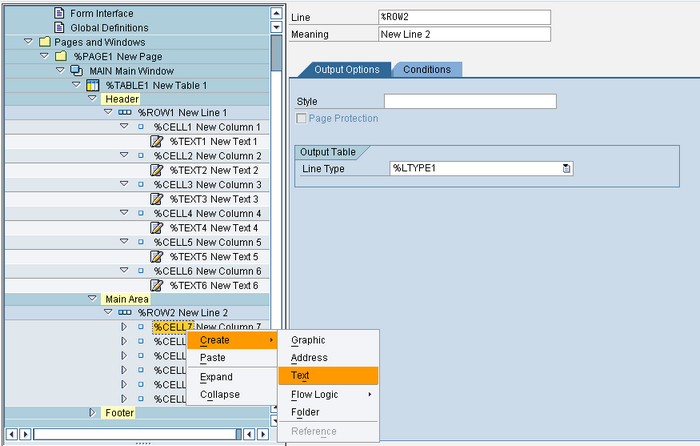Click the Pages and Windows folder icon

point(45,42)
